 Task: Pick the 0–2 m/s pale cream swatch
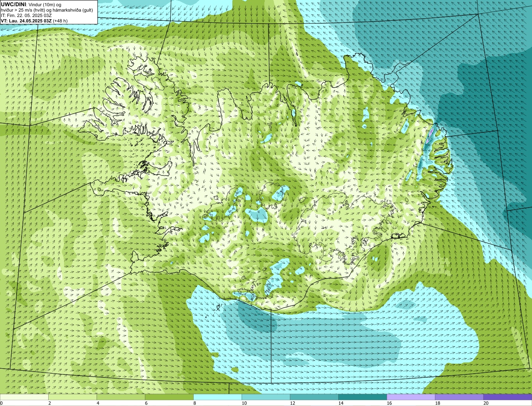pyautogui.click(x=24, y=397)
